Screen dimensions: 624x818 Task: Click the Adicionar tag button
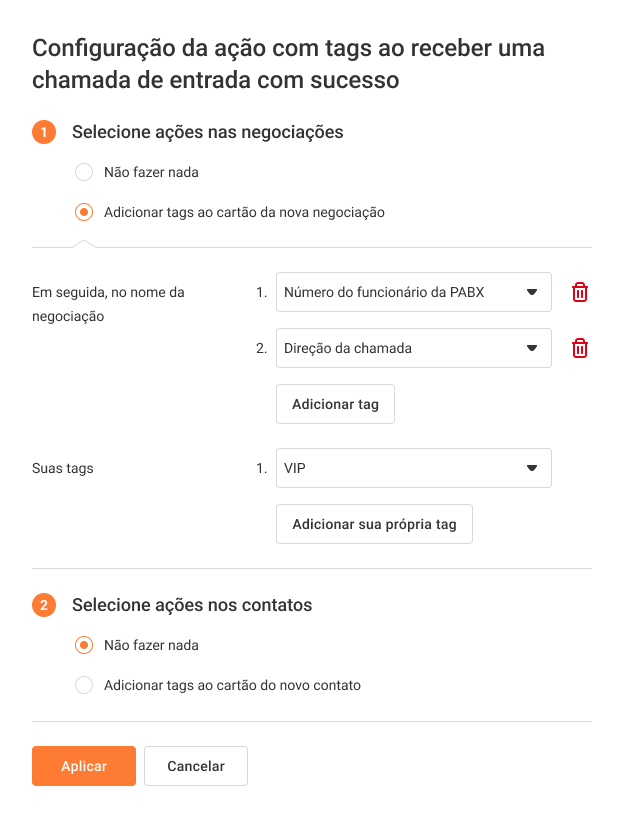335,404
